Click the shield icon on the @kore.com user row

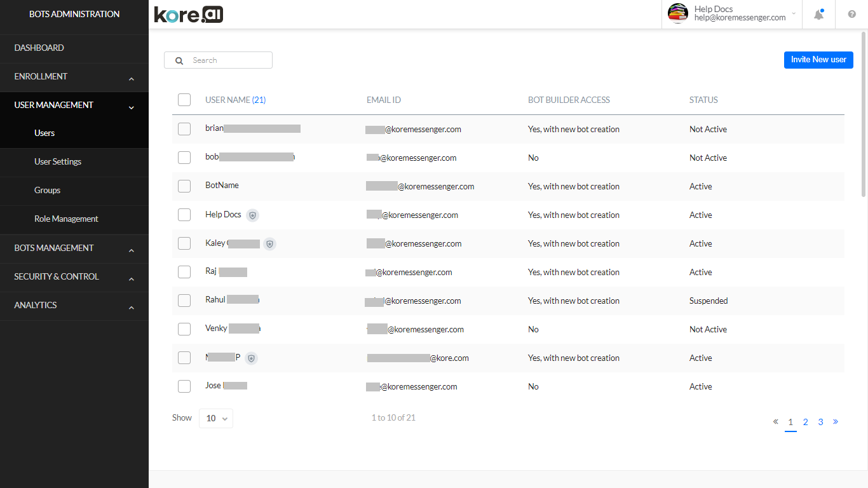click(x=251, y=358)
